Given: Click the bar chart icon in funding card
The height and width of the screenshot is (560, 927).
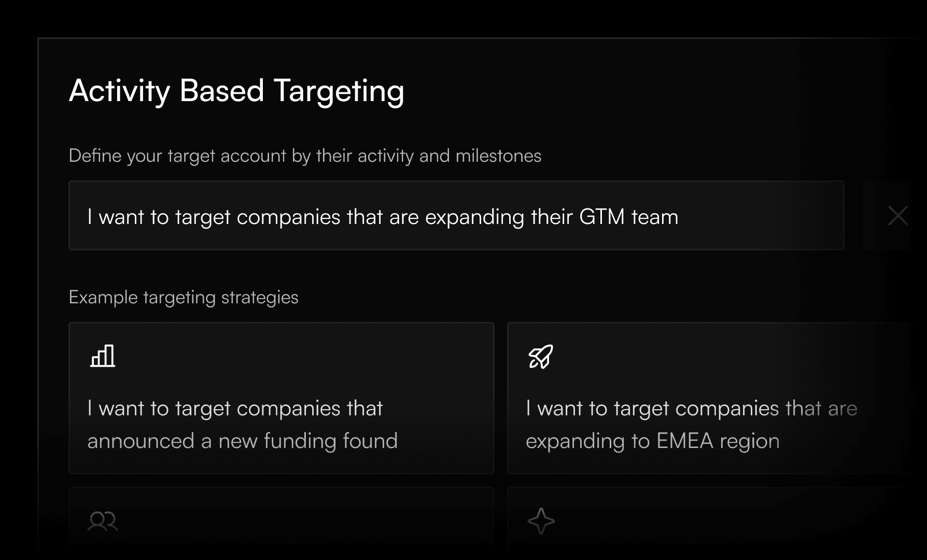Looking at the screenshot, I should [x=103, y=356].
